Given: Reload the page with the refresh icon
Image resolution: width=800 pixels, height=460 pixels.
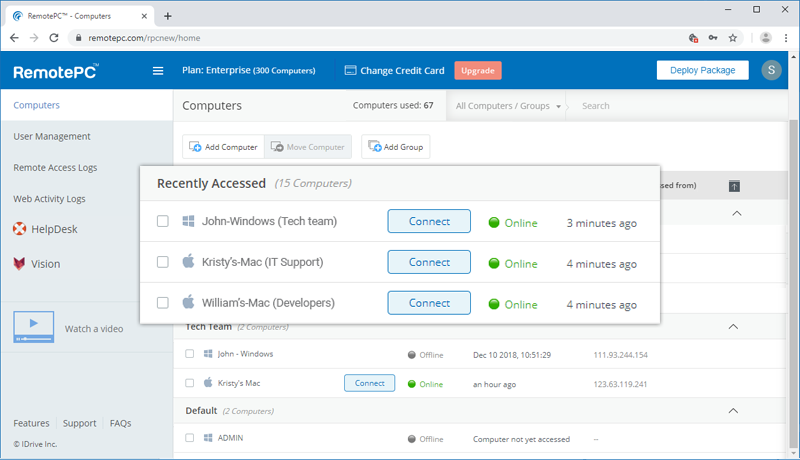Looking at the screenshot, I should (x=54, y=38).
